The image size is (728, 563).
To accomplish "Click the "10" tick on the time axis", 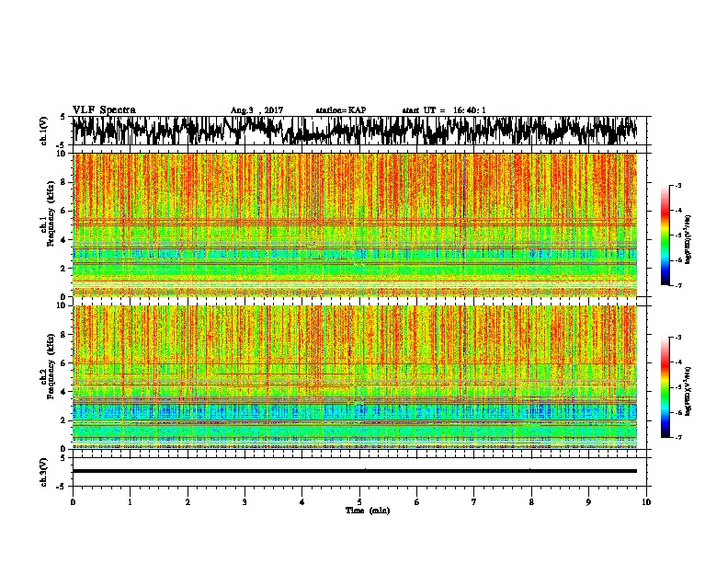I will (646, 502).
